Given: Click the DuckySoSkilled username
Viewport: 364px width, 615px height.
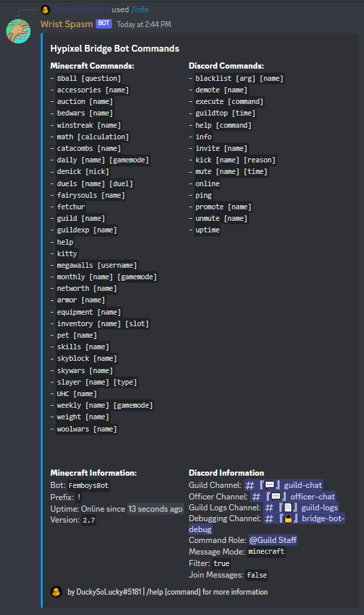Looking at the screenshot, I should click(81, 10).
